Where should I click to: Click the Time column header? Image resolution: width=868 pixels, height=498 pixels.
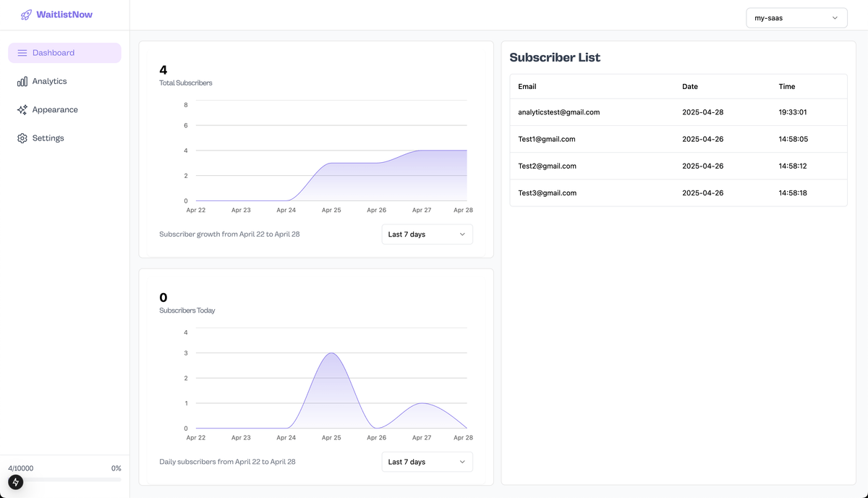coord(787,87)
